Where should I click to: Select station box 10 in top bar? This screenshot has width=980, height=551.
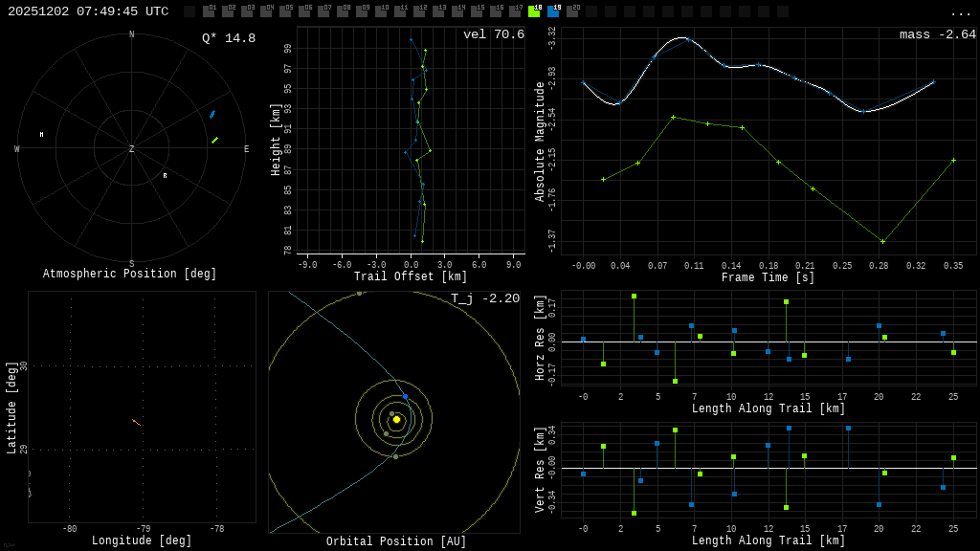click(381, 11)
